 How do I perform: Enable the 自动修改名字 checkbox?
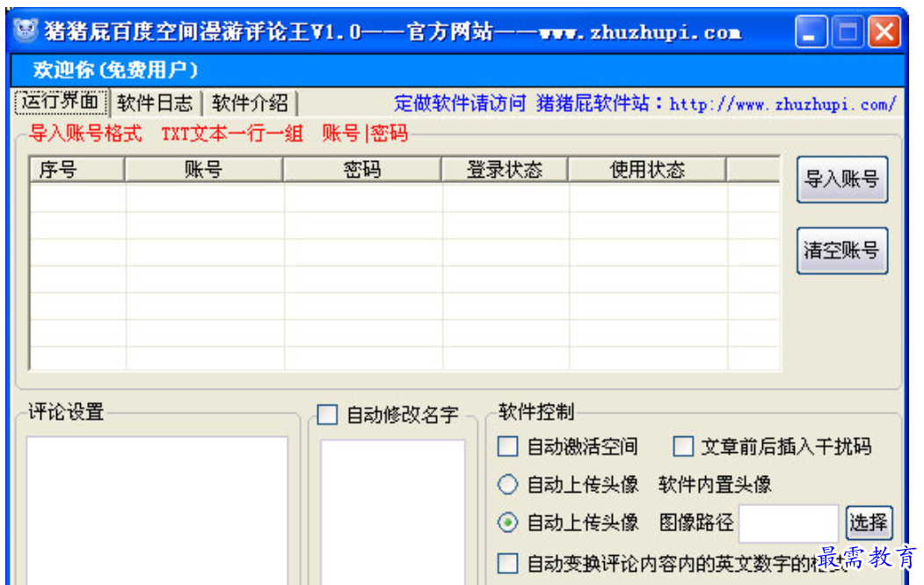pyautogui.click(x=328, y=414)
